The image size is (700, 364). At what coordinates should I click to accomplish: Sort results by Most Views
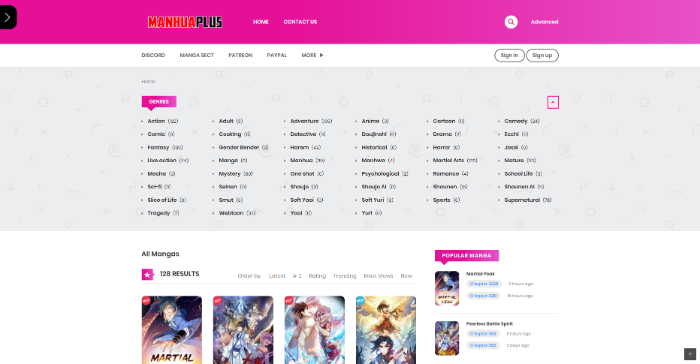[378, 276]
